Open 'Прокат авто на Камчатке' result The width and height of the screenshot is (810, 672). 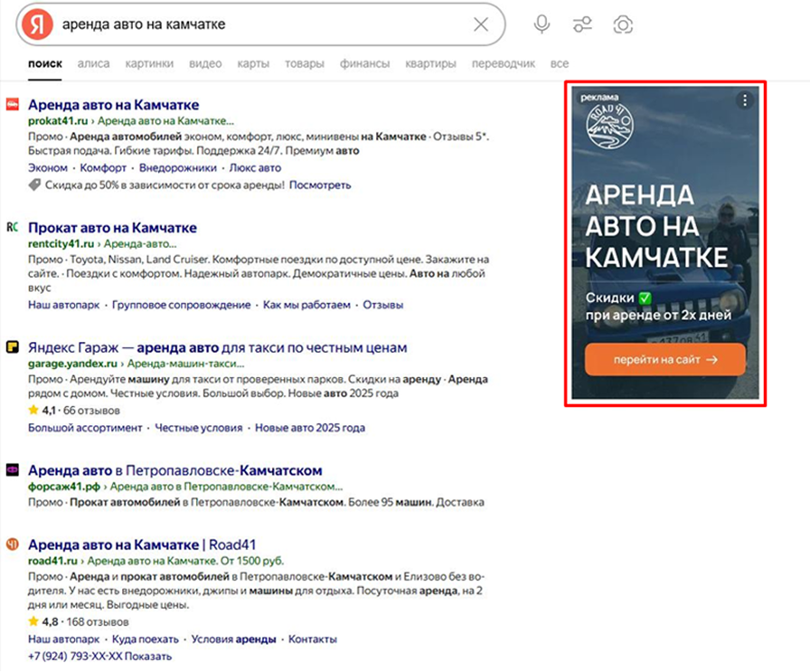[x=112, y=228]
